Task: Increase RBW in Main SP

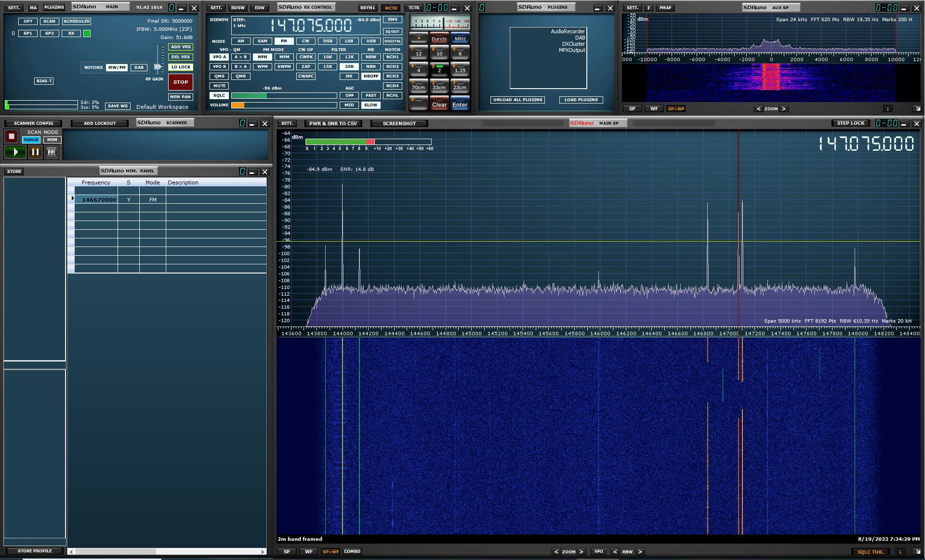Action: pyautogui.click(x=640, y=552)
